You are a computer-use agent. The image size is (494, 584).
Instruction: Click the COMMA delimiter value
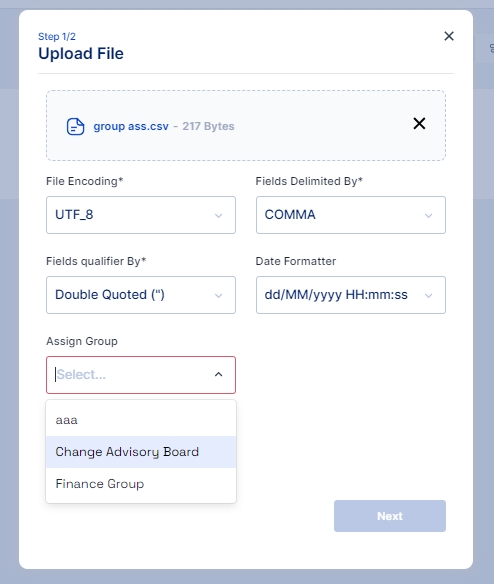coord(290,215)
